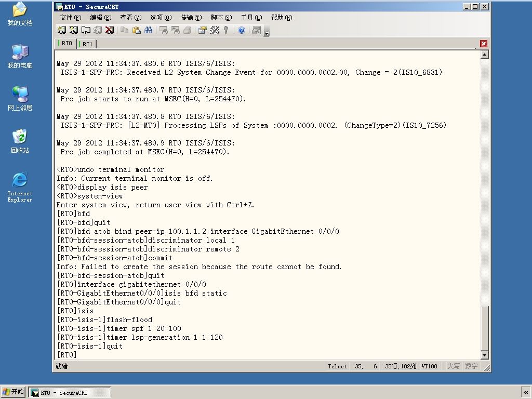Open the 开始 Start button
The image size is (532, 399).
click(x=13, y=392)
